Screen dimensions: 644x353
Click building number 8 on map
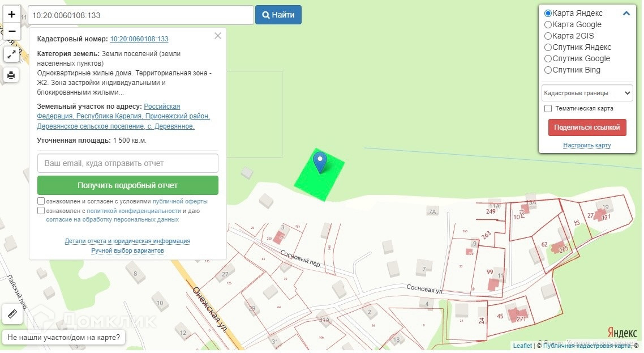click(135, 274)
